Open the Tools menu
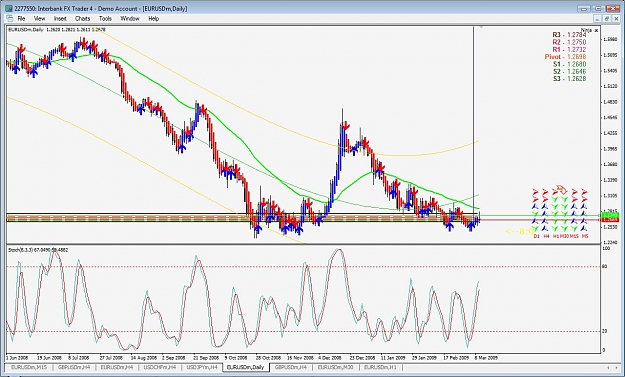 point(105,18)
